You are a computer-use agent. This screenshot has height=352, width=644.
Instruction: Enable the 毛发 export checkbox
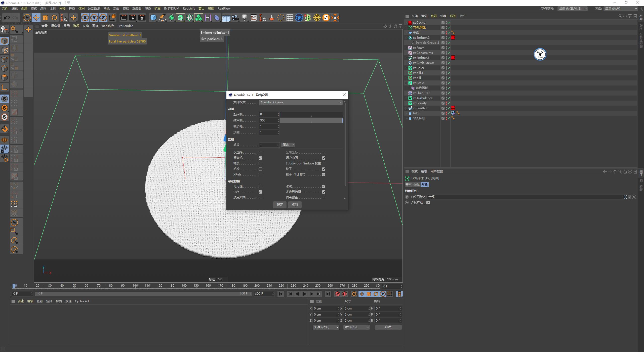click(260, 169)
